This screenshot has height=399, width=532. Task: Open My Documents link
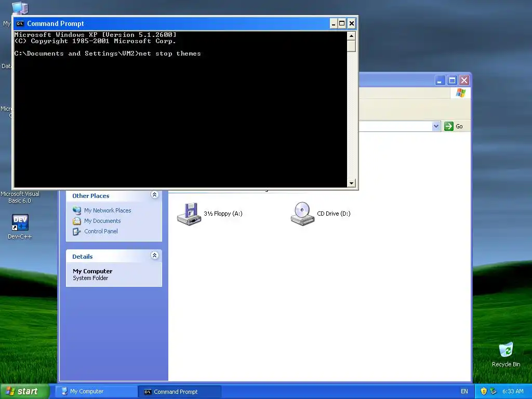click(x=102, y=221)
